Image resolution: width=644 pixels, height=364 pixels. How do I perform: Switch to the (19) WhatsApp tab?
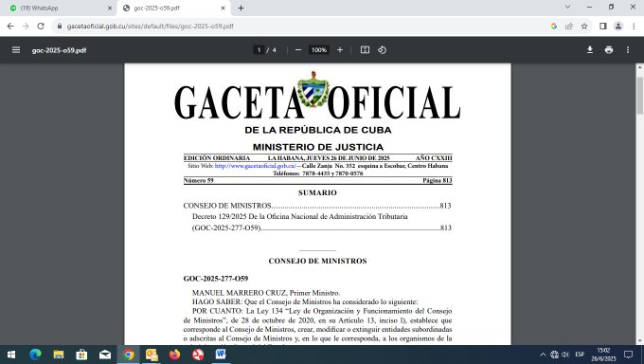58,8
